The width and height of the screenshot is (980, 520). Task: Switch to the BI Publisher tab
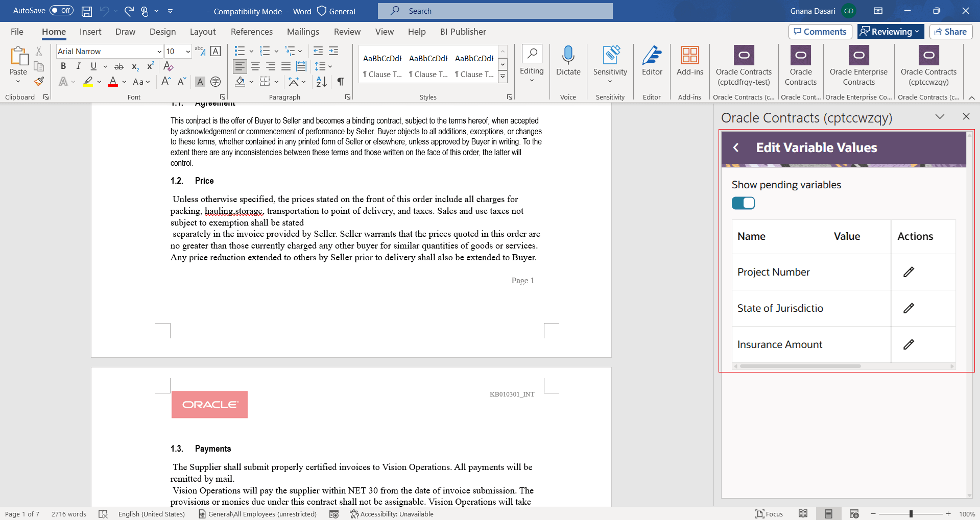pyautogui.click(x=463, y=32)
